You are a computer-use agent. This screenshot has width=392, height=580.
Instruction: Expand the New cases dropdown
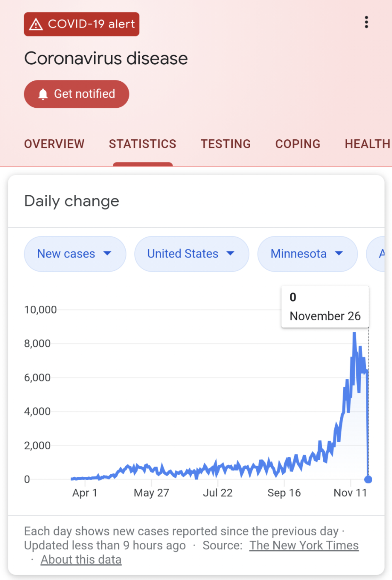tap(75, 254)
